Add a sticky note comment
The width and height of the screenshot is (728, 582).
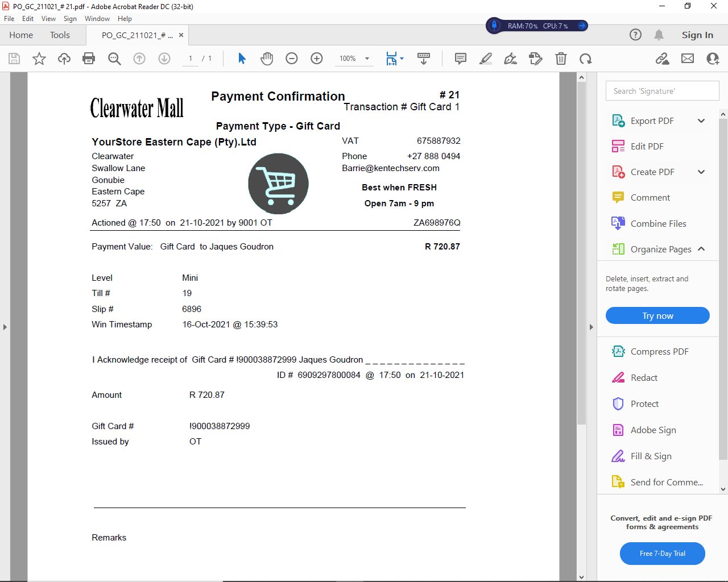(x=461, y=59)
